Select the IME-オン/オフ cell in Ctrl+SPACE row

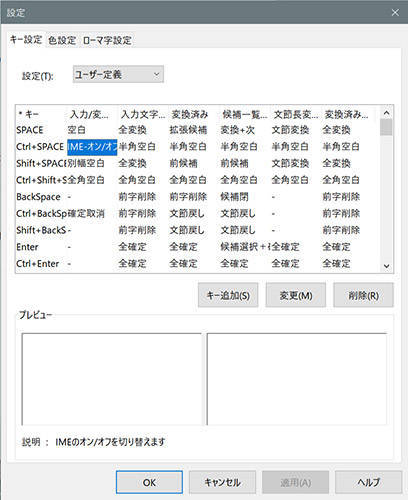[x=92, y=147]
